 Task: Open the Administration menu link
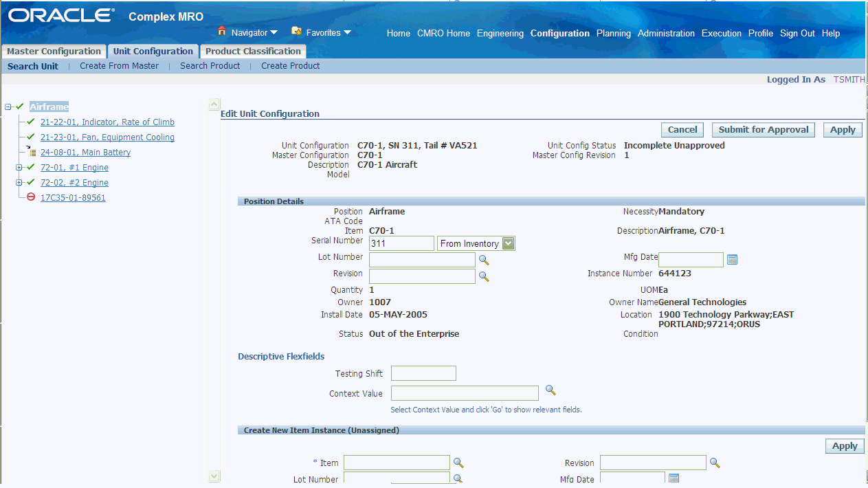point(666,33)
